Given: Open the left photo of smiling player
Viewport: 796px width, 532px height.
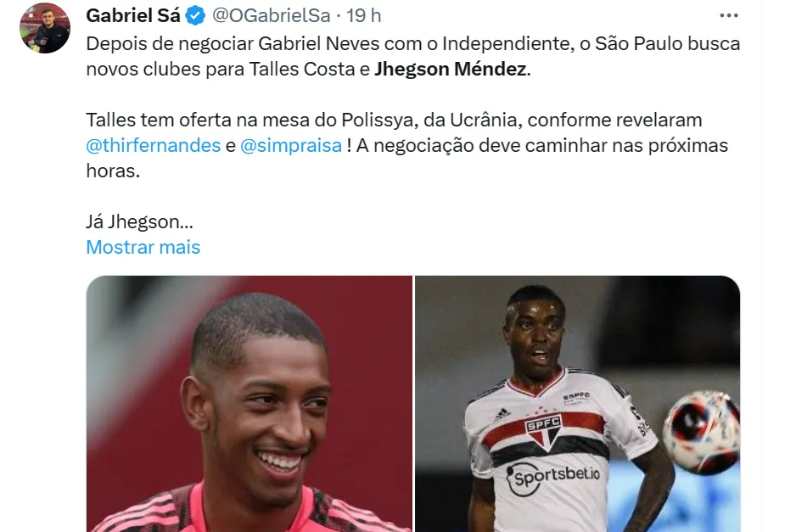Looking at the screenshot, I should (x=249, y=404).
